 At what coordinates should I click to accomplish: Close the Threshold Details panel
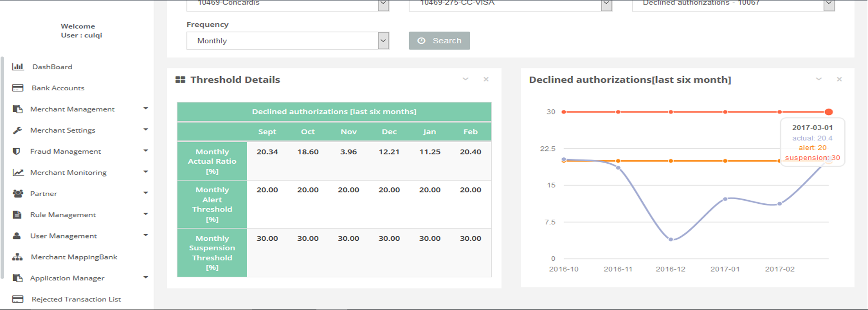[x=486, y=79]
